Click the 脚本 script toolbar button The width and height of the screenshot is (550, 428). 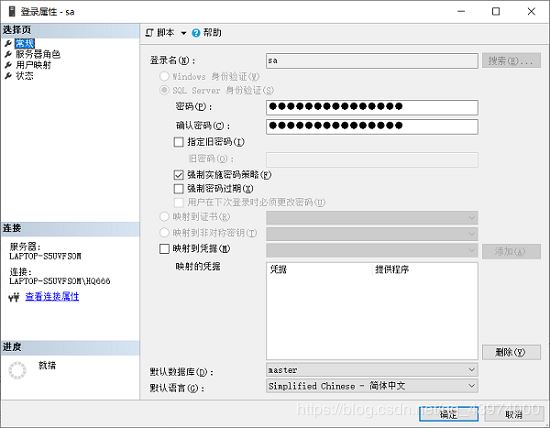[160, 33]
